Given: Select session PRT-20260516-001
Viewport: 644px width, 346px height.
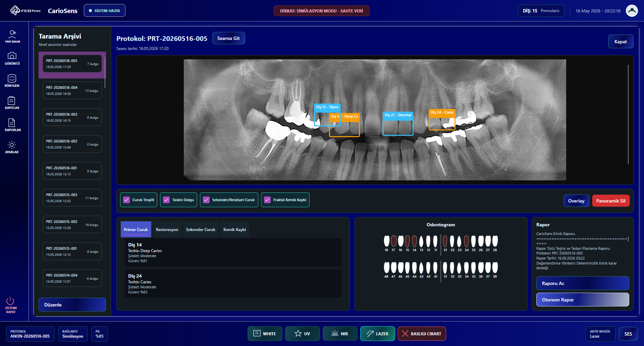Looking at the screenshot, I should (72, 171).
